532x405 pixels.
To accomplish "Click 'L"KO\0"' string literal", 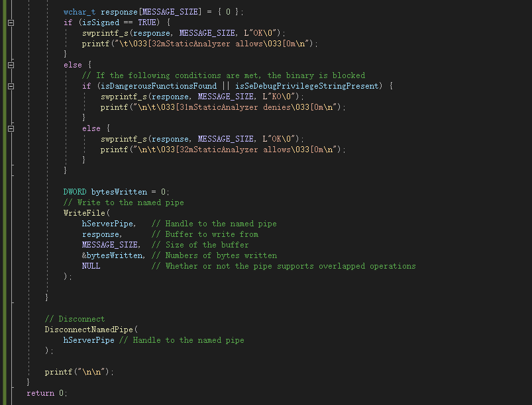I will (281, 97).
